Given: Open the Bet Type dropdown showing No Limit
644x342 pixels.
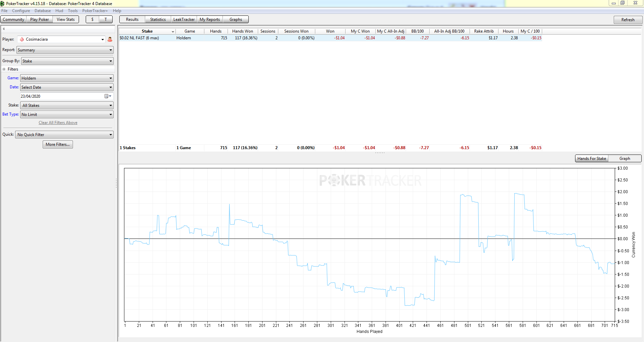Looking at the screenshot, I should (x=67, y=115).
